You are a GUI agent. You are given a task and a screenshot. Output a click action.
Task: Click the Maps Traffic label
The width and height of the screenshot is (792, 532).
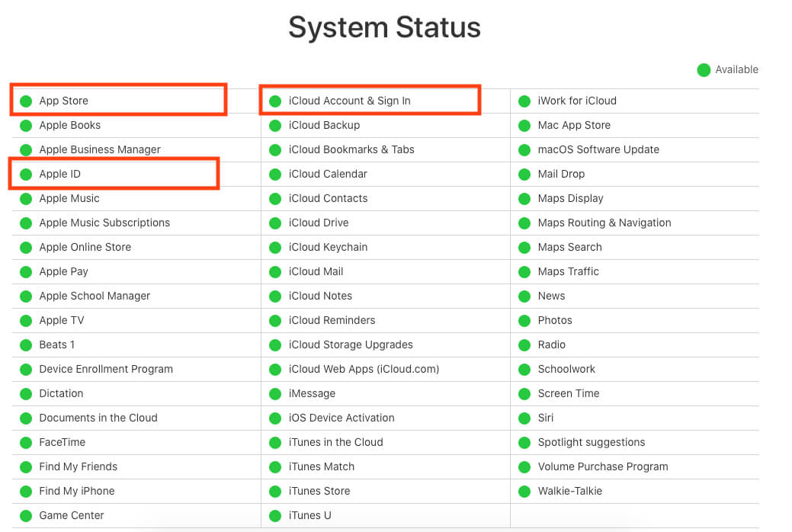[x=568, y=272]
